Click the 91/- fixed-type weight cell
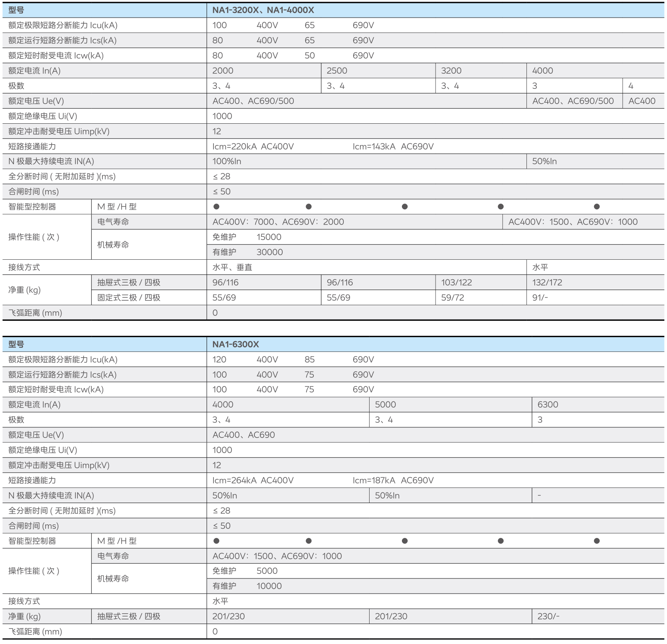Image resolution: width=667 pixels, height=644 pixels. (x=540, y=298)
